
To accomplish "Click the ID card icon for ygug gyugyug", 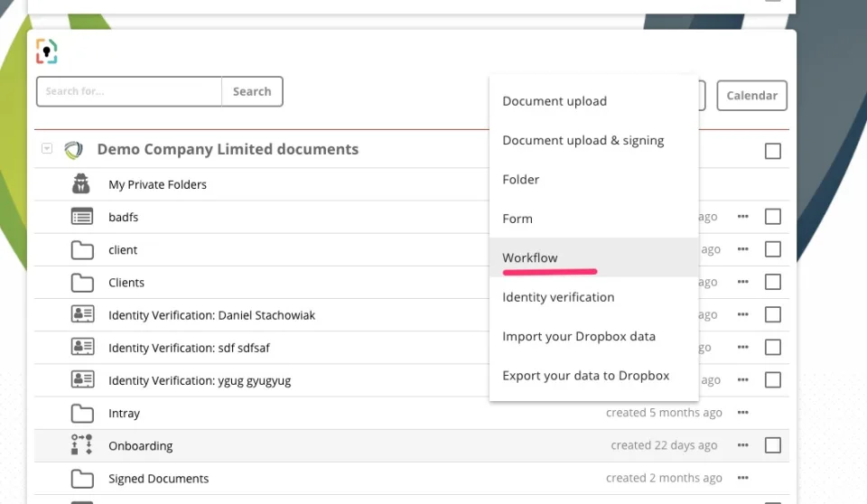I will (82, 379).
